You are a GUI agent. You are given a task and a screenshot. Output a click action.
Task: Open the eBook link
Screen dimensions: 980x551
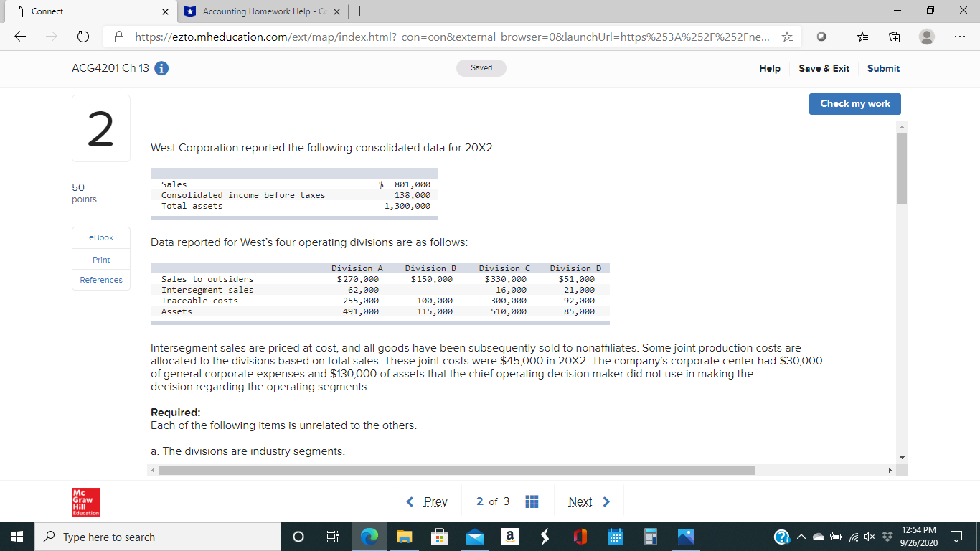coord(100,237)
